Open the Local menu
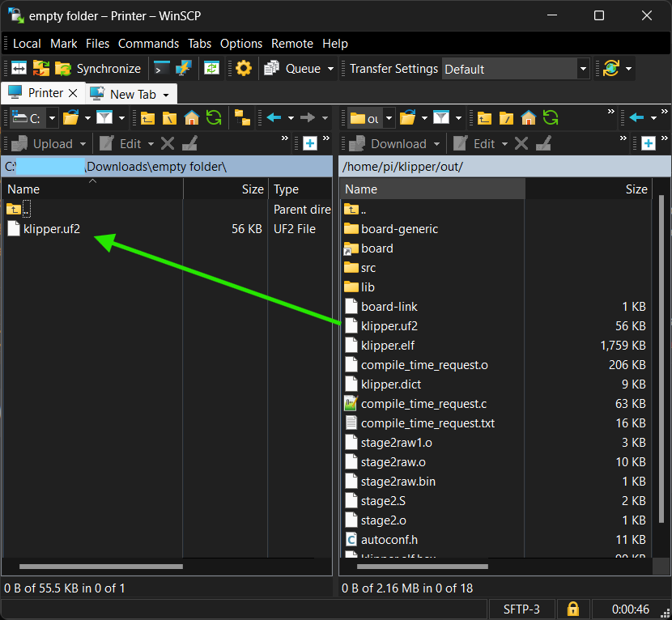The image size is (672, 620). tap(27, 44)
